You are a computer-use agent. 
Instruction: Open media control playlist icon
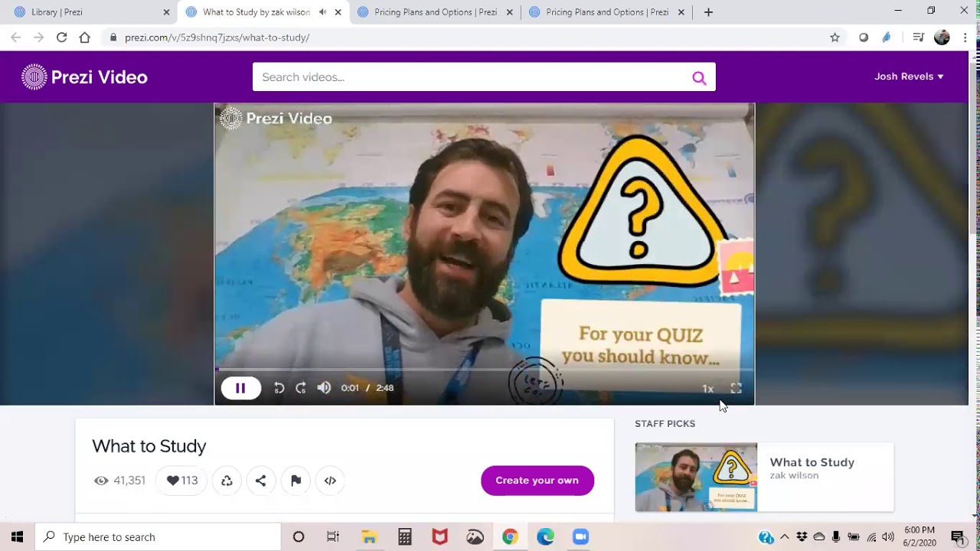pos(918,37)
